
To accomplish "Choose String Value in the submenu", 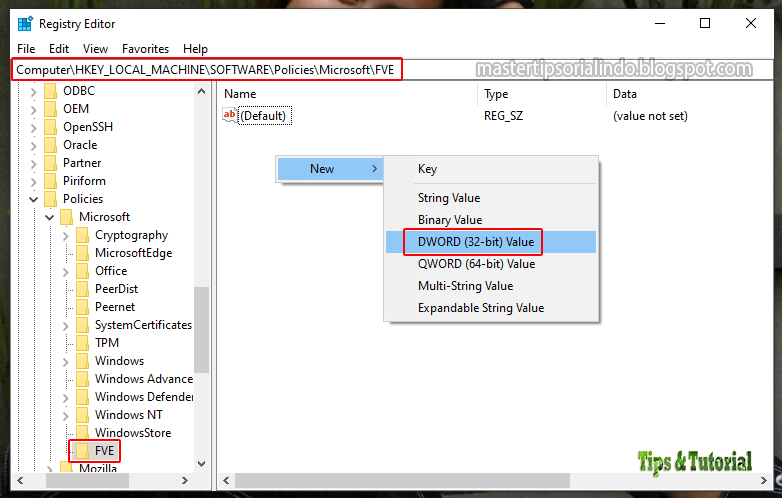I will point(491,198).
